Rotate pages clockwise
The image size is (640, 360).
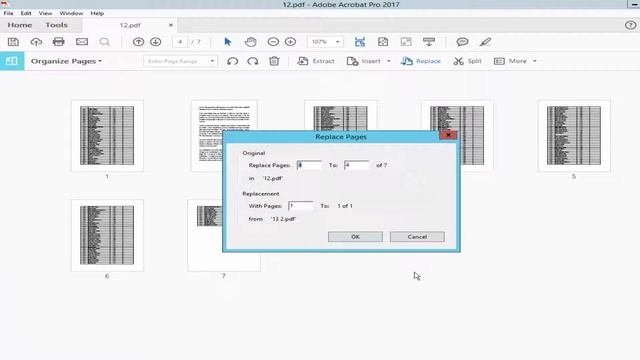[253, 61]
